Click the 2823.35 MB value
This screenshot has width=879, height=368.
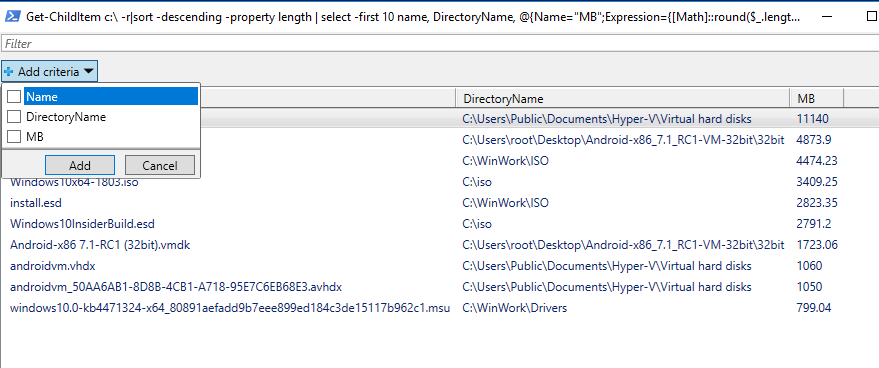pos(817,203)
